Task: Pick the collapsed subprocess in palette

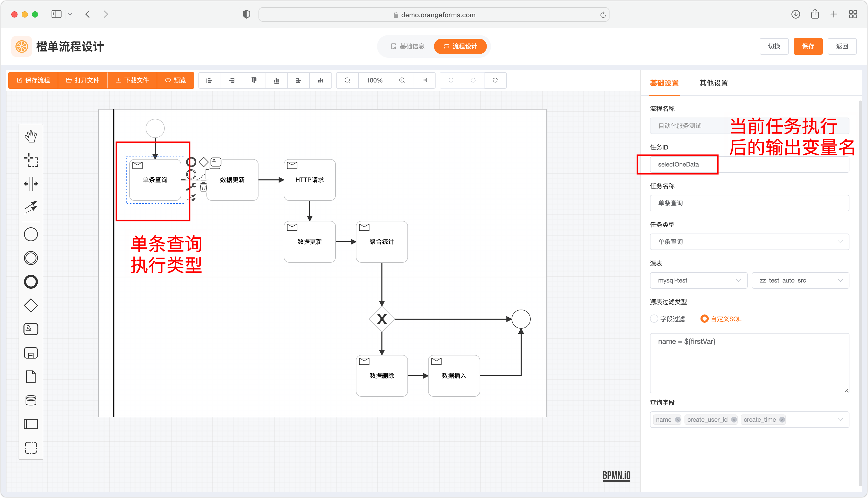Action: (x=31, y=353)
